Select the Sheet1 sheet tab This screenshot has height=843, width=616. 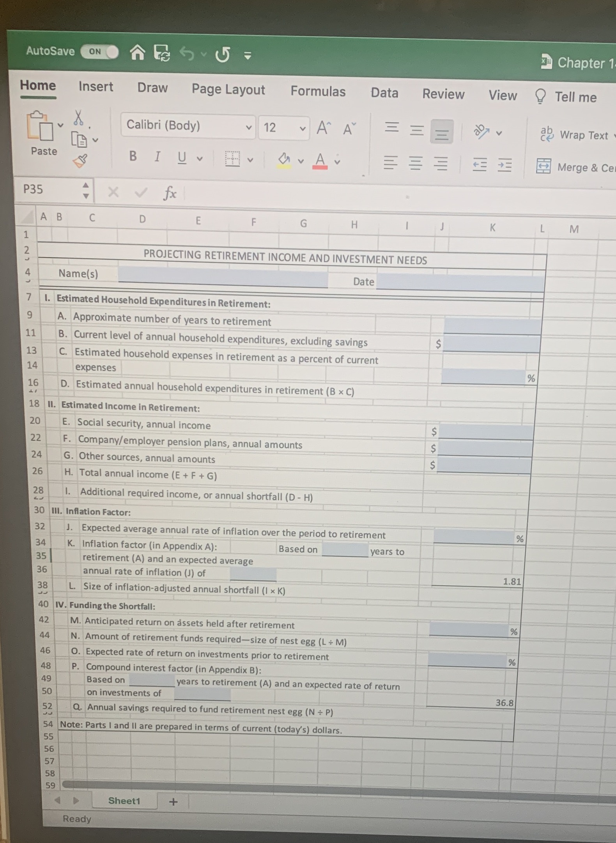pos(124,801)
